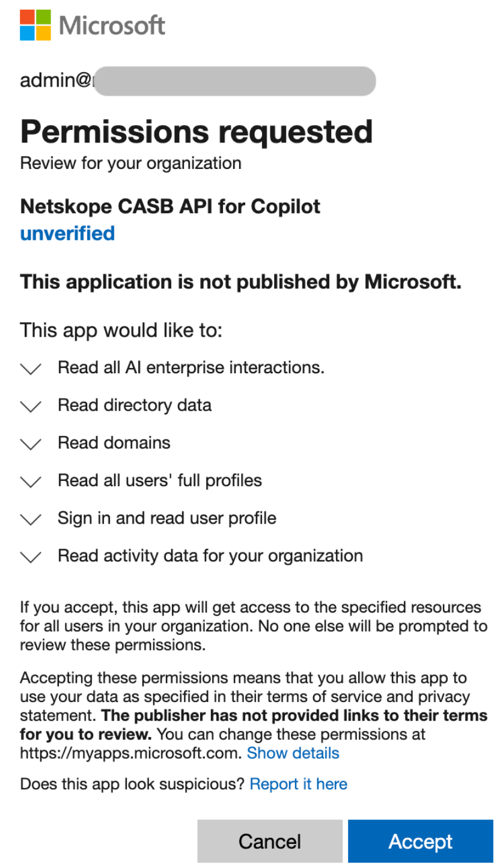This screenshot has width=500, height=868.
Task: Expand chevron beside Read all AI enterprise interactions
Action: click(31, 369)
